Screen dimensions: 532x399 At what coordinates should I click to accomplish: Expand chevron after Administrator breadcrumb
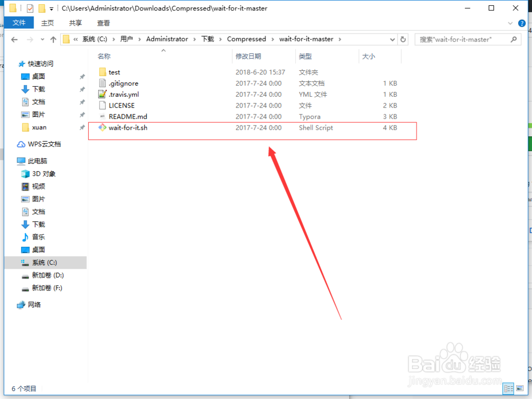point(194,39)
